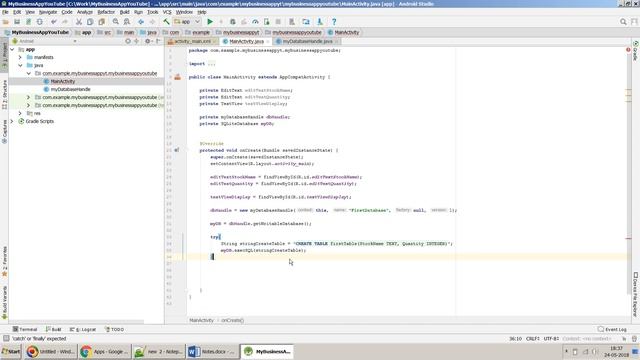
Task: Open the Navigate menu
Action: click(x=48, y=12)
